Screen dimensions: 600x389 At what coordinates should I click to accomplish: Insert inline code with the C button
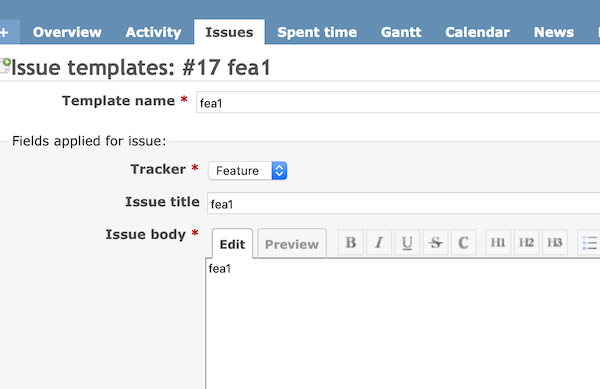463,243
